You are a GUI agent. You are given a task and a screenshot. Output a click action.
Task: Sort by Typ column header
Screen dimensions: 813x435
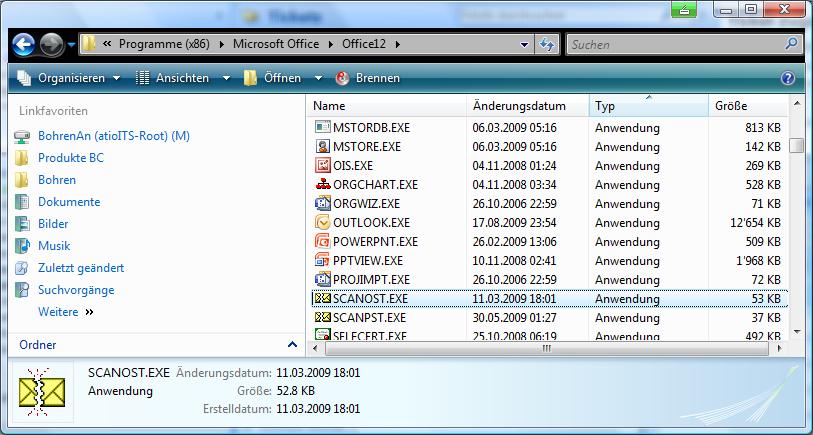[x=649, y=106]
